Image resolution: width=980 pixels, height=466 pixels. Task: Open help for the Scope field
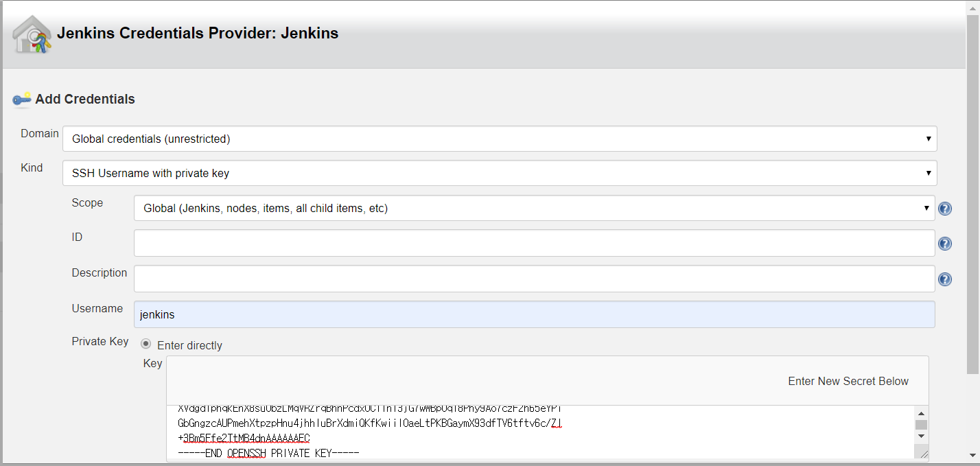pos(945,209)
